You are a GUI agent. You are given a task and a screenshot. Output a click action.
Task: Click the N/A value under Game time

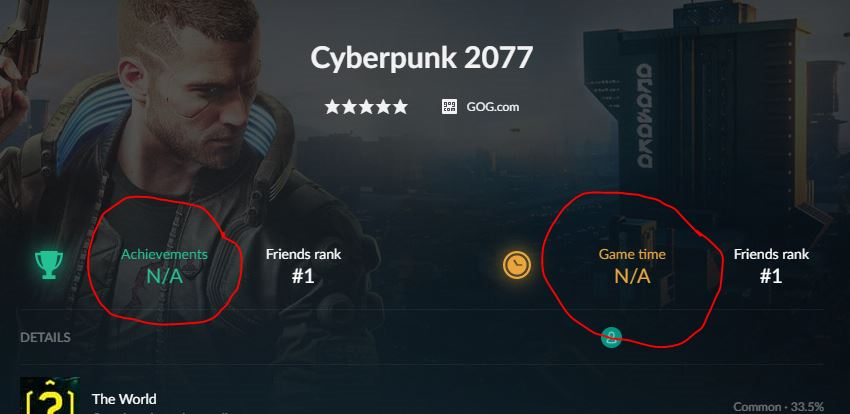[632, 276]
